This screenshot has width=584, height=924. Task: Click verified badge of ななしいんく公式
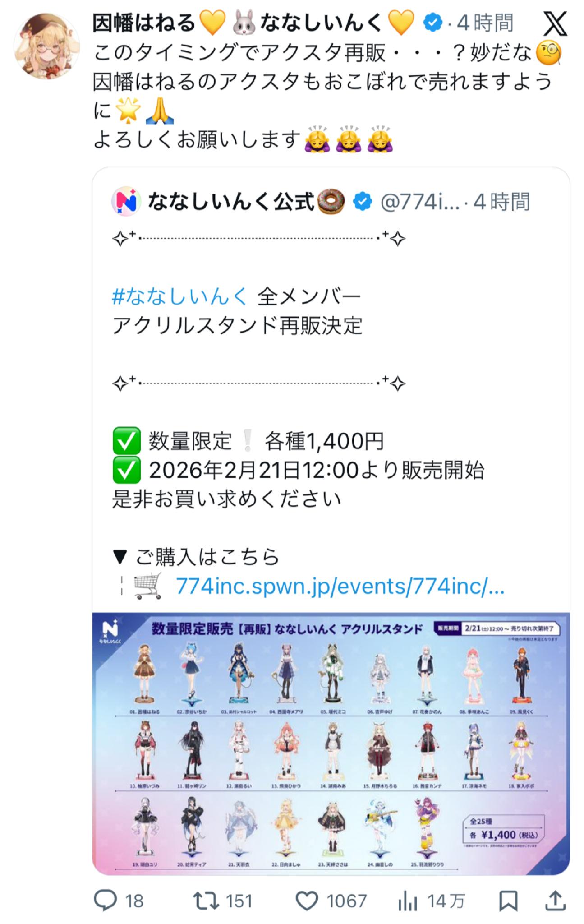[x=362, y=201]
